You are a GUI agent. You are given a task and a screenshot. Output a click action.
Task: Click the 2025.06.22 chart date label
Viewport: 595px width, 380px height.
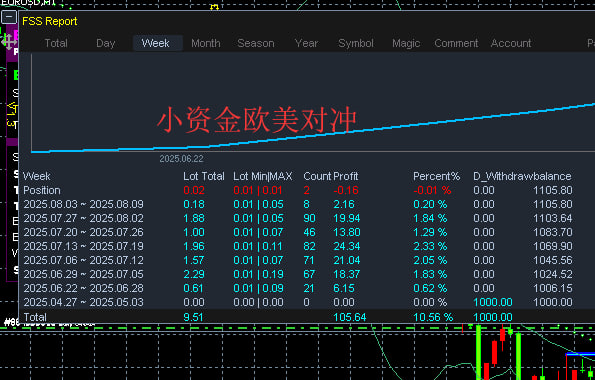coord(181,159)
